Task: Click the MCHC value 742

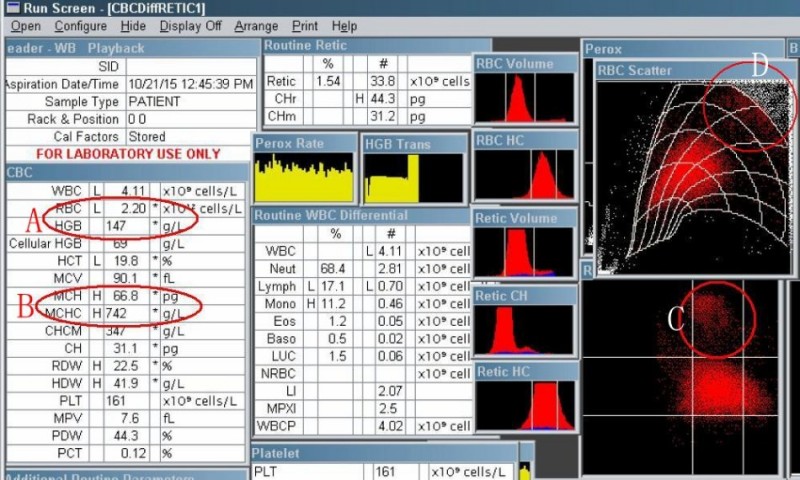Action: (x=116, y=313)
